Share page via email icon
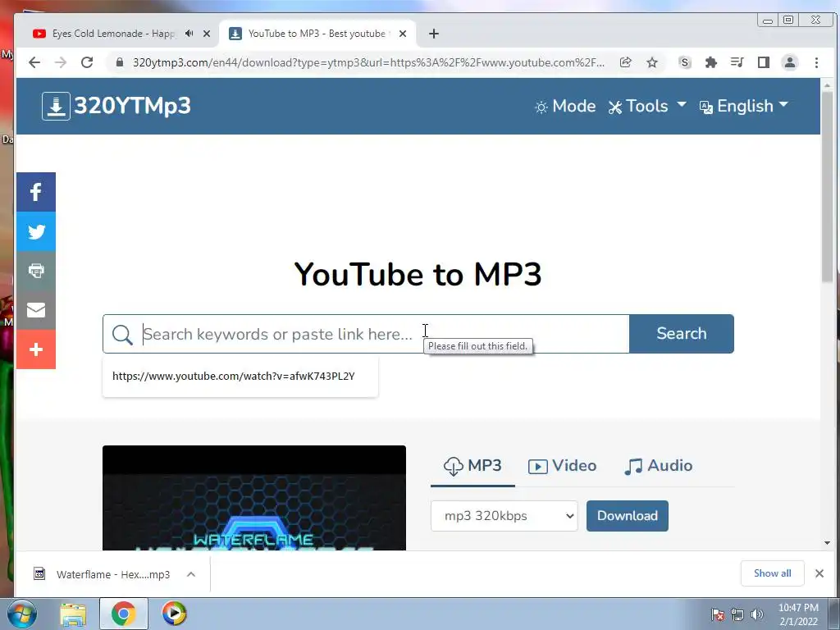840x630 pixels. (36, 309)
